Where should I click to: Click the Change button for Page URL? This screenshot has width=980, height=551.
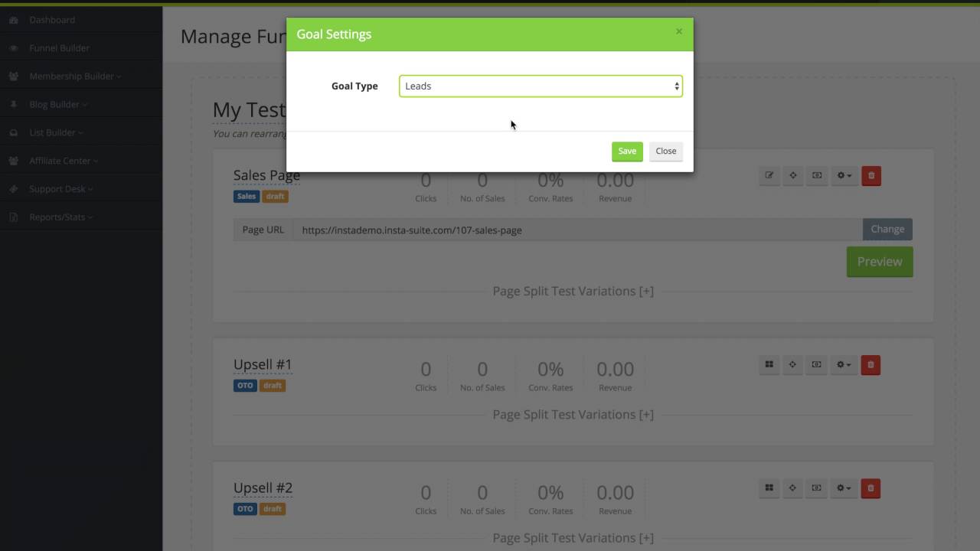887,229
